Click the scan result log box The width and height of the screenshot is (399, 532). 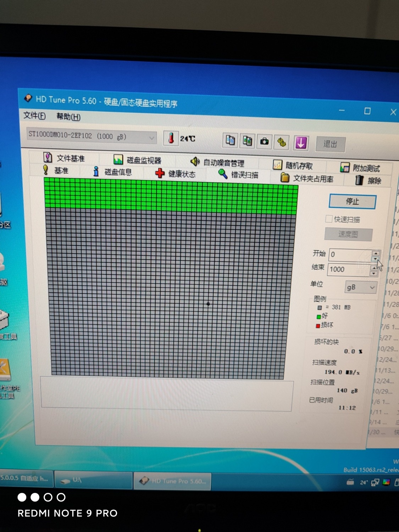(167, 394)
